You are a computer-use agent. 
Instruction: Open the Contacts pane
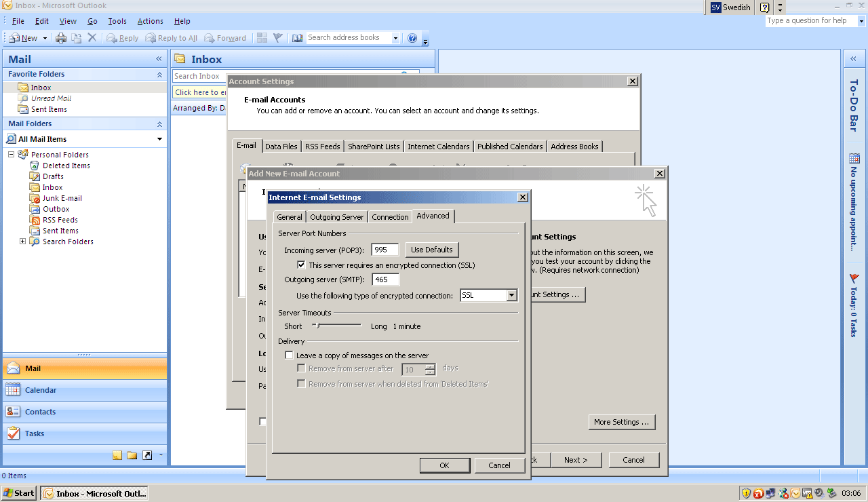(84, 412)
